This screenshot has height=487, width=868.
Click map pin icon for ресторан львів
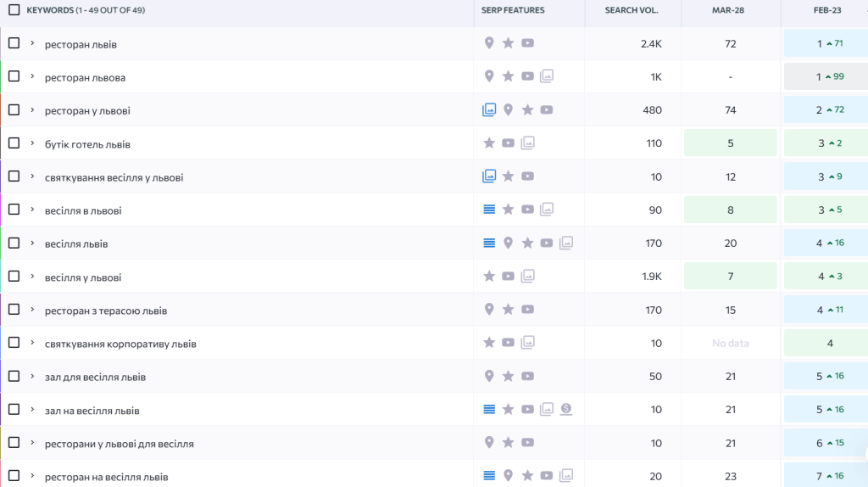(x=489, y=43)
